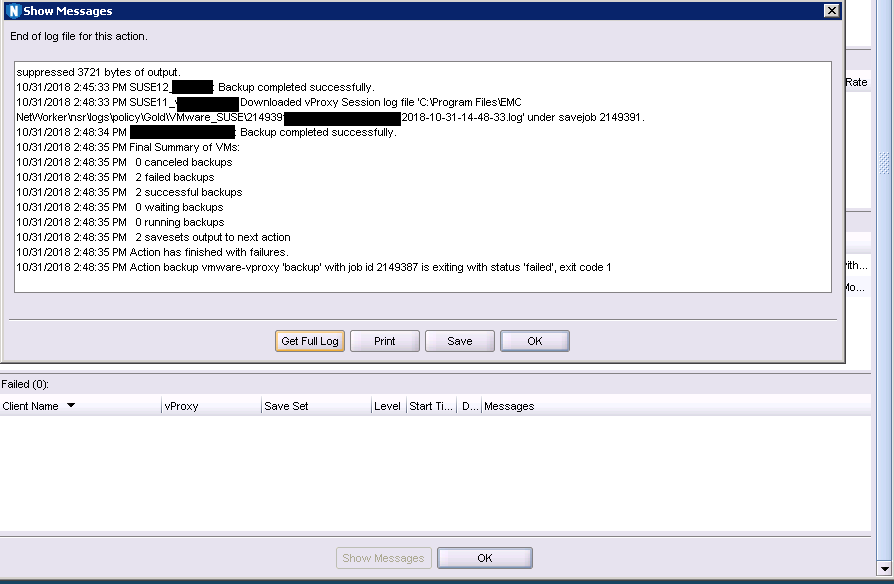Click the Get Full Log button
The image size is (894, 584).
310,341
